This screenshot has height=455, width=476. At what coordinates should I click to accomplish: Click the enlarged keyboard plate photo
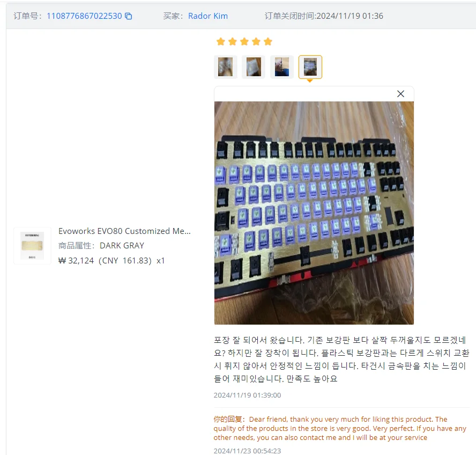tap(314, 213)
